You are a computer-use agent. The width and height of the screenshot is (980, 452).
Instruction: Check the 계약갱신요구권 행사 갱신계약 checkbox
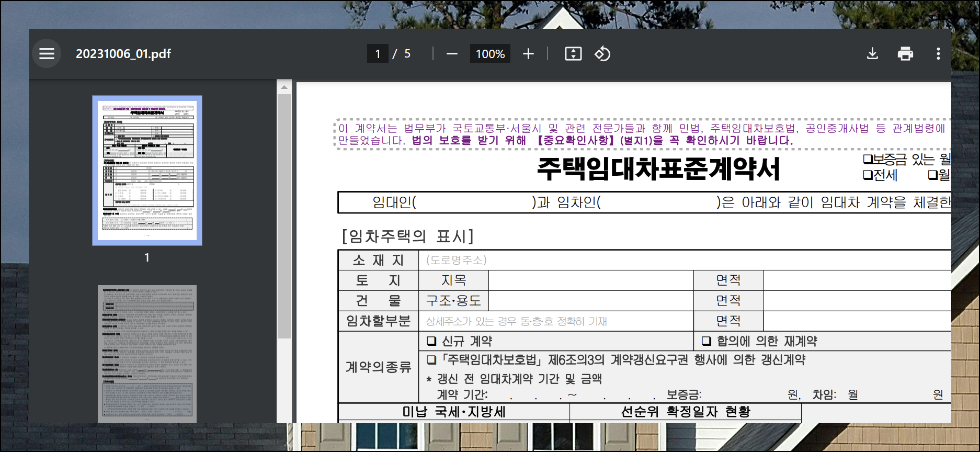pyautogui.click(x=431, y=360)
